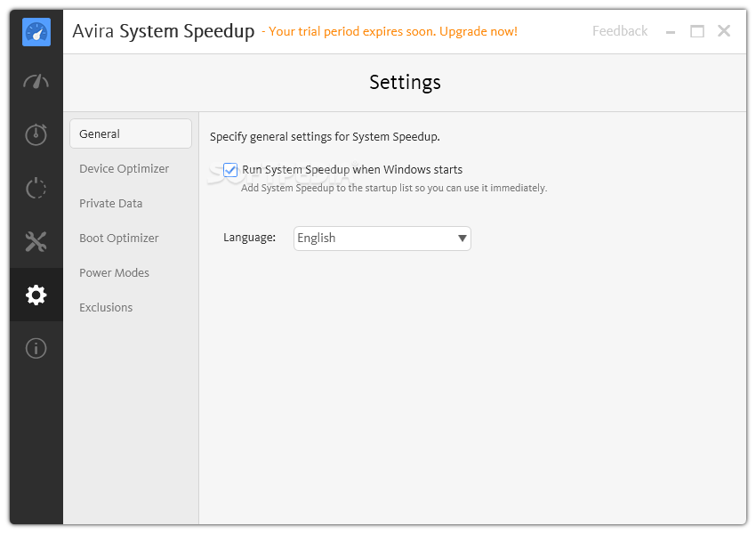Go to Boot Optimizer settings
The width and height of the screenshot is (756, 534).
(118, 238)
